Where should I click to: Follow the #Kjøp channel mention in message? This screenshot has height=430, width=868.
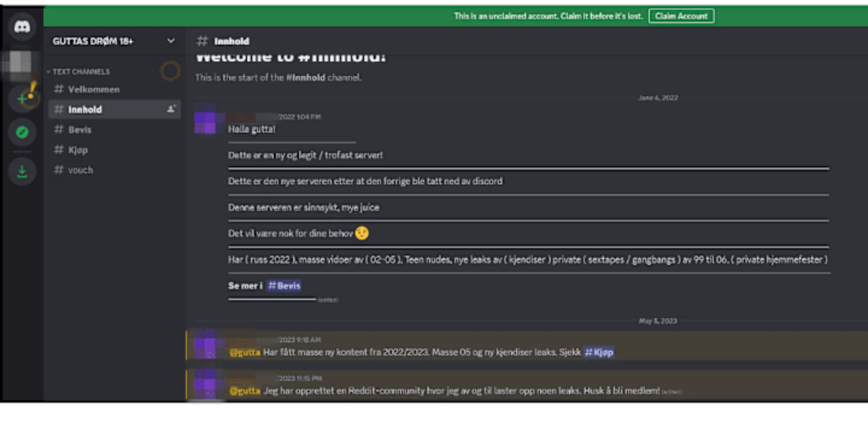click(x=598, y=352)
